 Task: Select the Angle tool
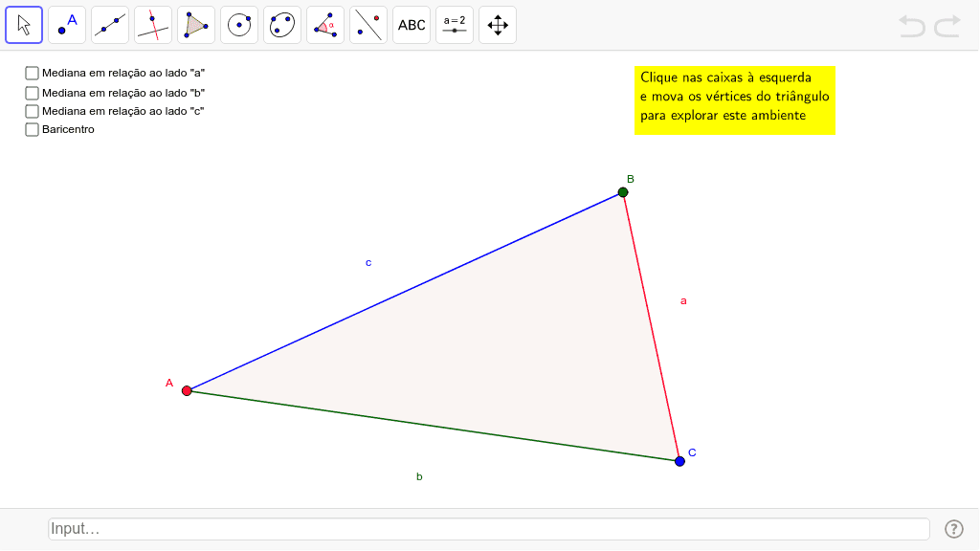click(x=325, y=25)
